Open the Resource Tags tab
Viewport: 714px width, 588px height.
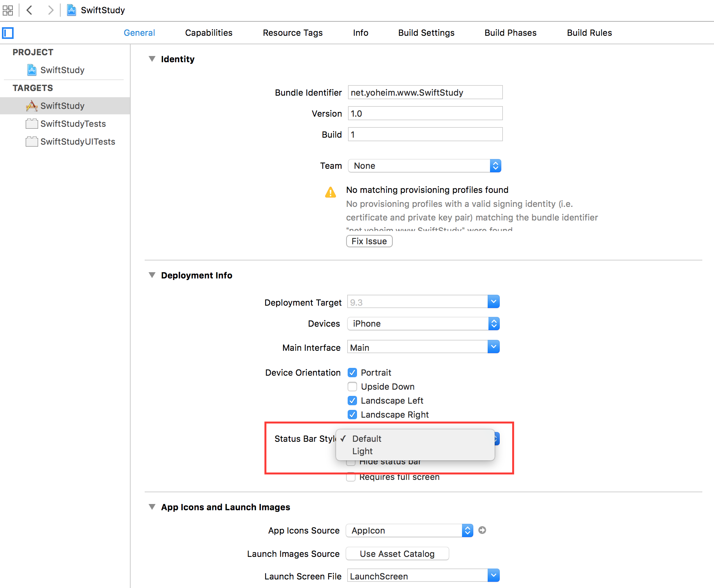pyautogui.click(x=293, y=33)
